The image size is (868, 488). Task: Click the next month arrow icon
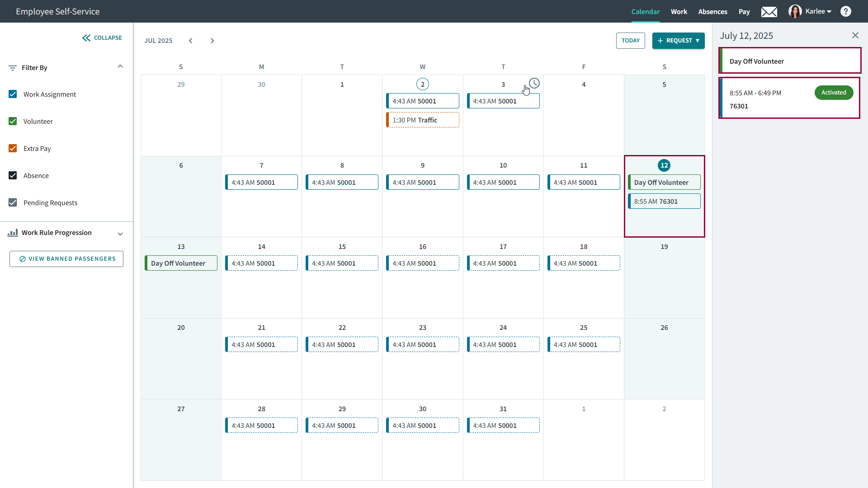pyautogui.click(x=212, y=40)
